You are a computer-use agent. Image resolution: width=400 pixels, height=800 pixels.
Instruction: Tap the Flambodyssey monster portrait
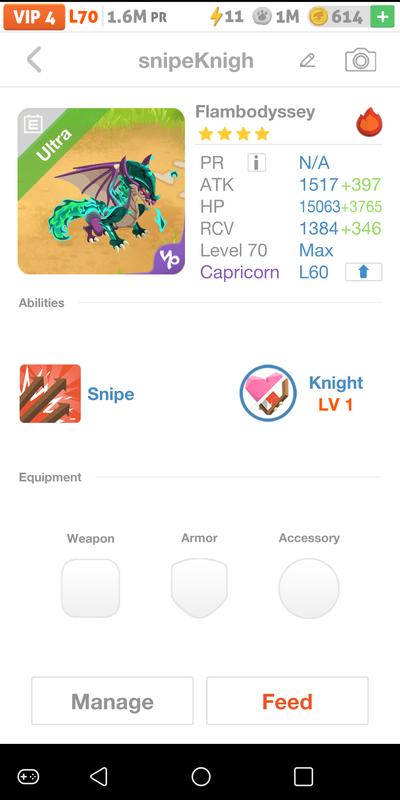coord(101,191)
